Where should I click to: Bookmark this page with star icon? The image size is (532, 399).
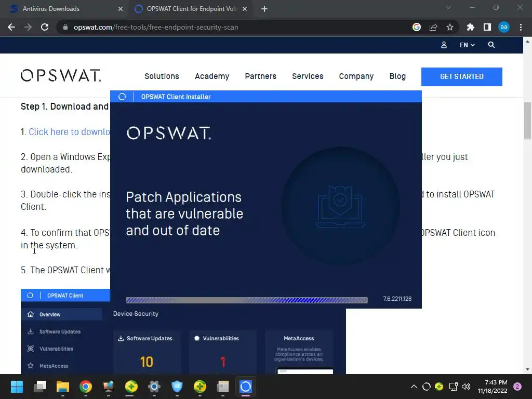pyautogui.click(x=450, y=27)
